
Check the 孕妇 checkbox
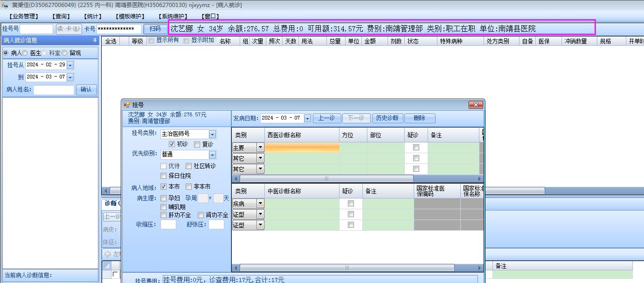[x=163, y=198]
